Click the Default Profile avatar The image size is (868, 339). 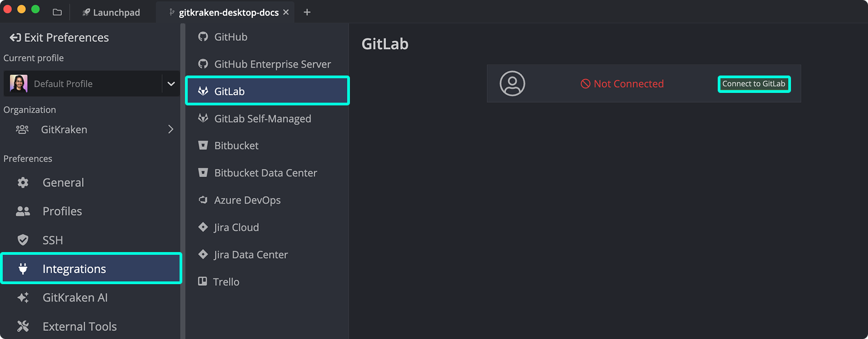click(x=18, y=84)
